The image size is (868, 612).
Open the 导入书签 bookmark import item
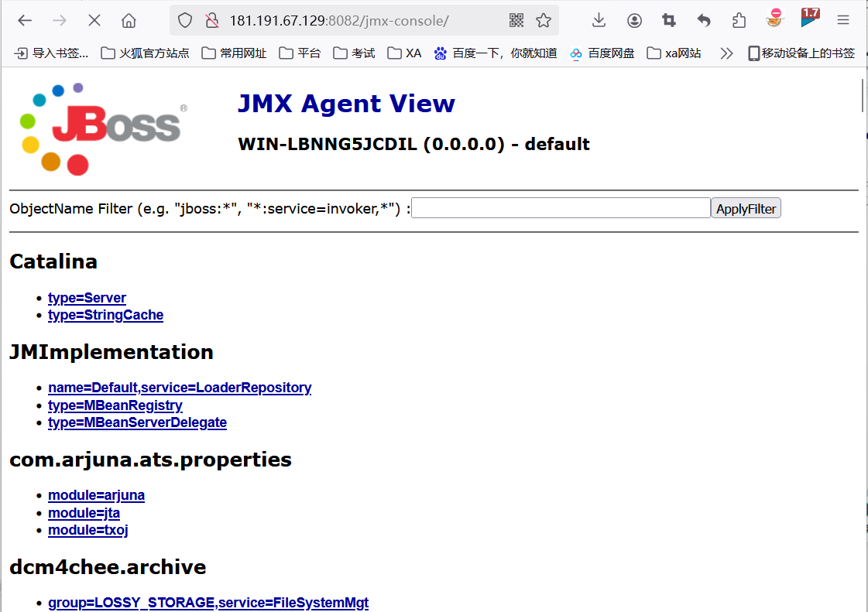point(51,53)
